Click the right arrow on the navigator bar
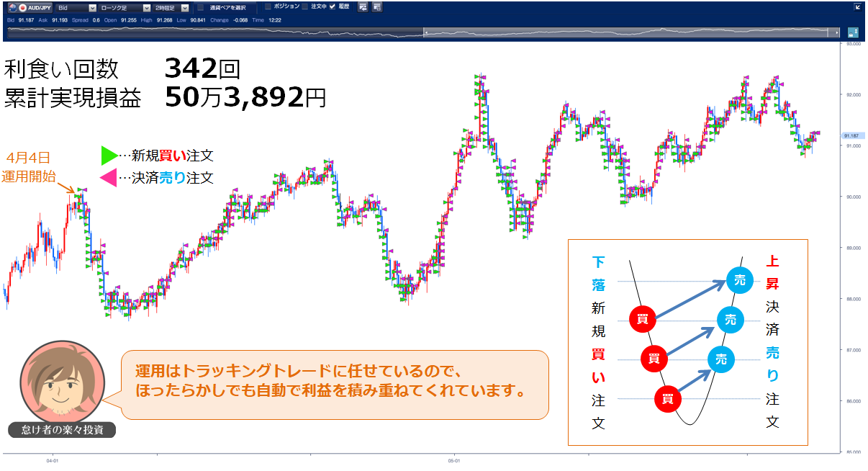 click(837, 32)
